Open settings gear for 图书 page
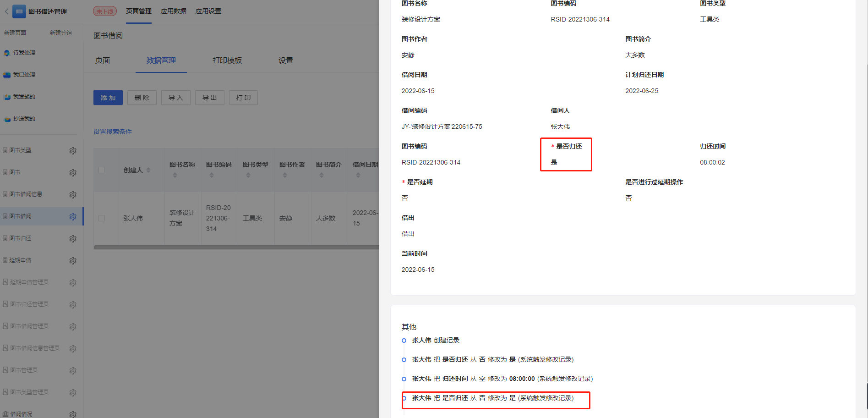 [73, 173]
